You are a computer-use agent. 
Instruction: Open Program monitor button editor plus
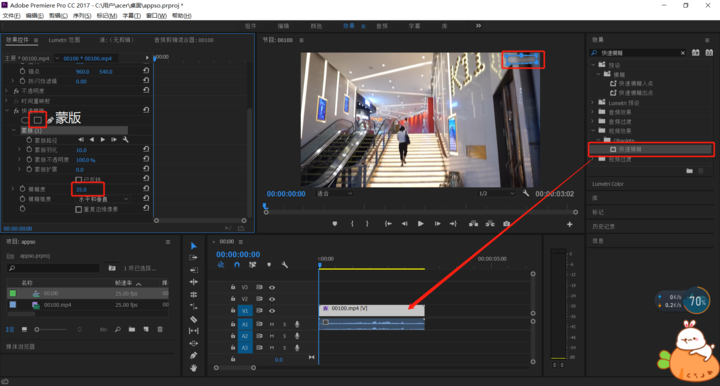(569, 224)
